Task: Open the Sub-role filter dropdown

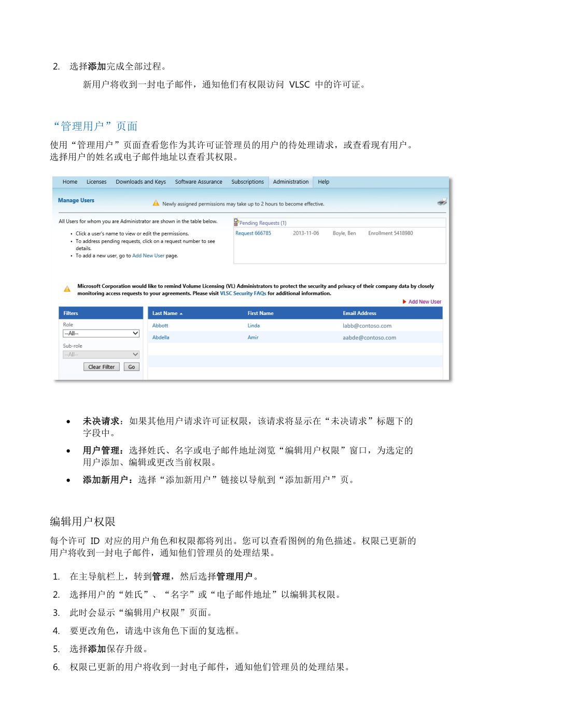Action: (101, 354)
